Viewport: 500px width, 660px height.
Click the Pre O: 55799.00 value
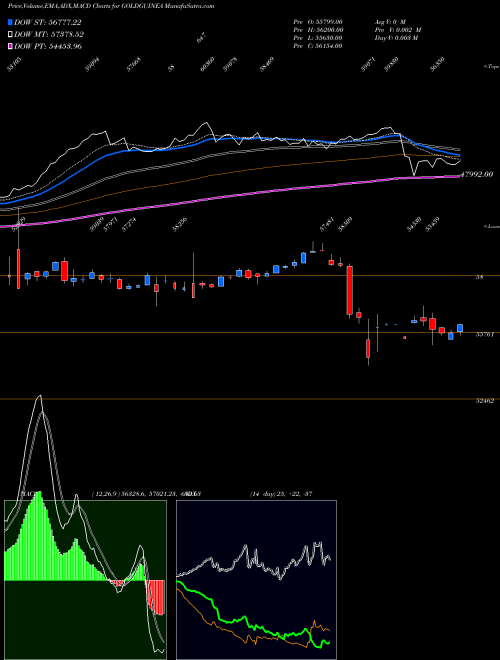click(x=317, y=22)
